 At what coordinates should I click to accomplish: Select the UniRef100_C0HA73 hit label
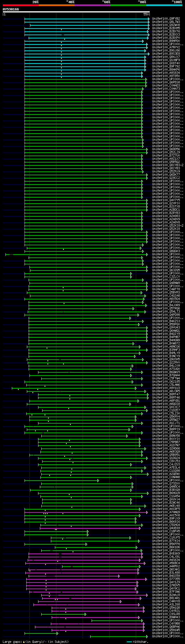pos(166,89)
